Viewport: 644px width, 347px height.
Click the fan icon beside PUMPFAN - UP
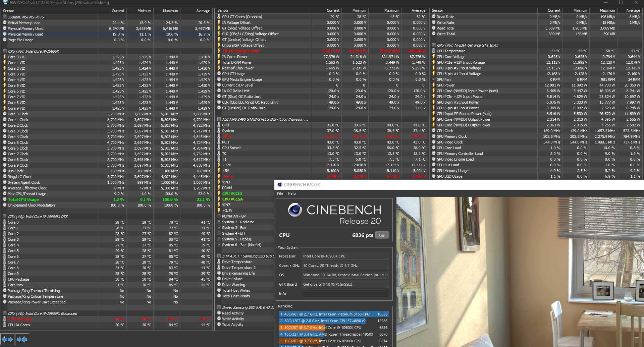[x=219, y=216]
